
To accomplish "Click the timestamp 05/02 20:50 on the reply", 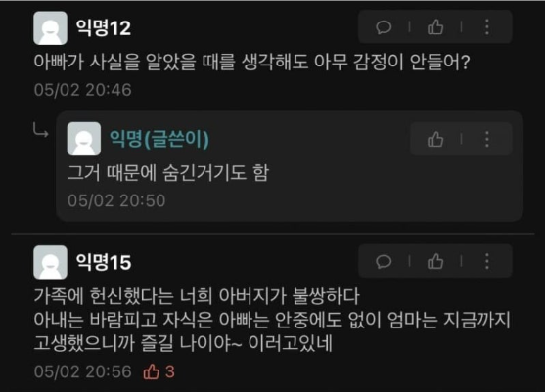I will click(116, 200).
